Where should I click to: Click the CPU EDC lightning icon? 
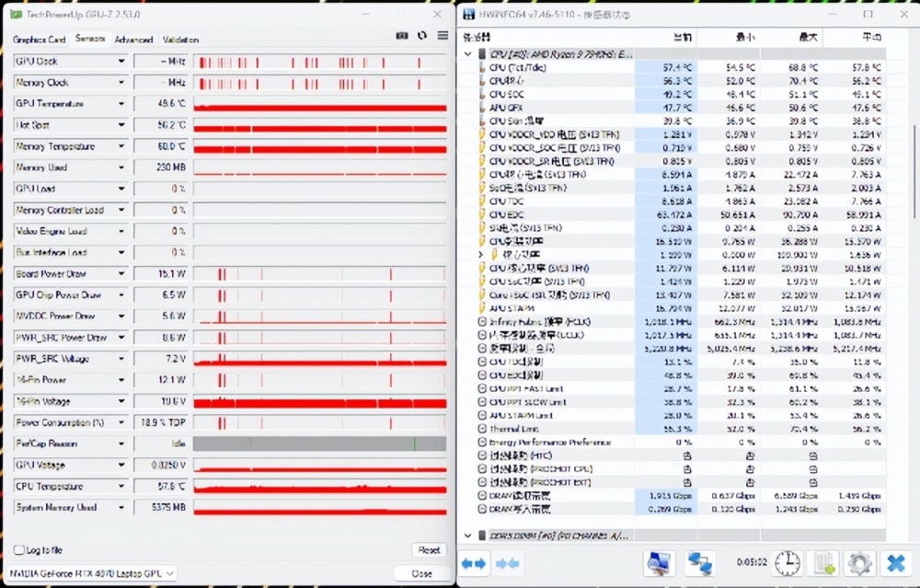(x=482, y=214)
